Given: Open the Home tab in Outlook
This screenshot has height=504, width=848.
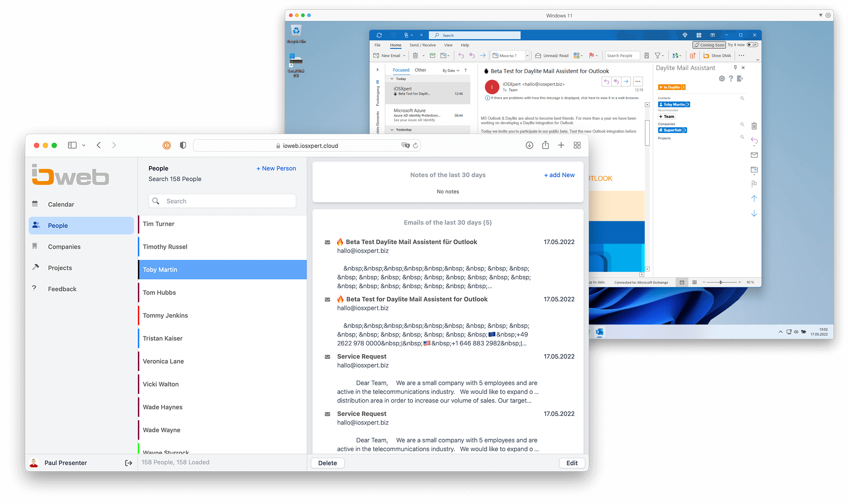Looking at the screenshot, I should 395,45.
